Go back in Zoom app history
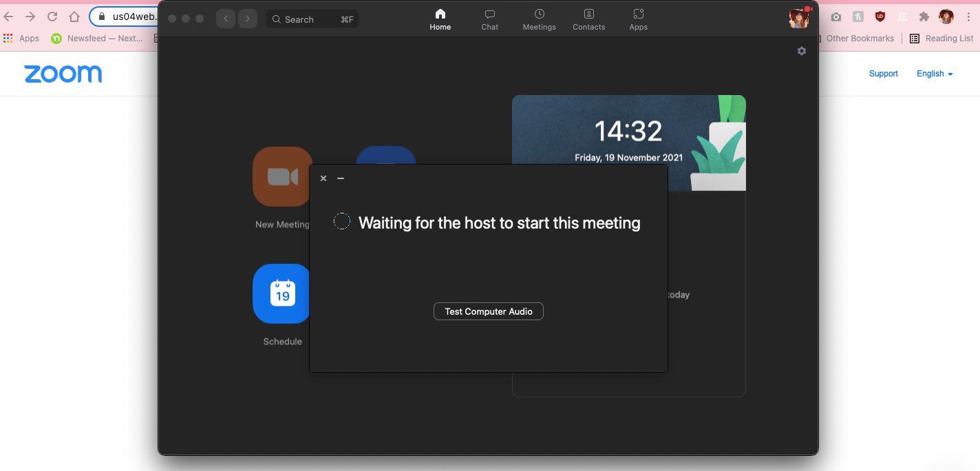The image size is (980, 471). tap(226, 19)
